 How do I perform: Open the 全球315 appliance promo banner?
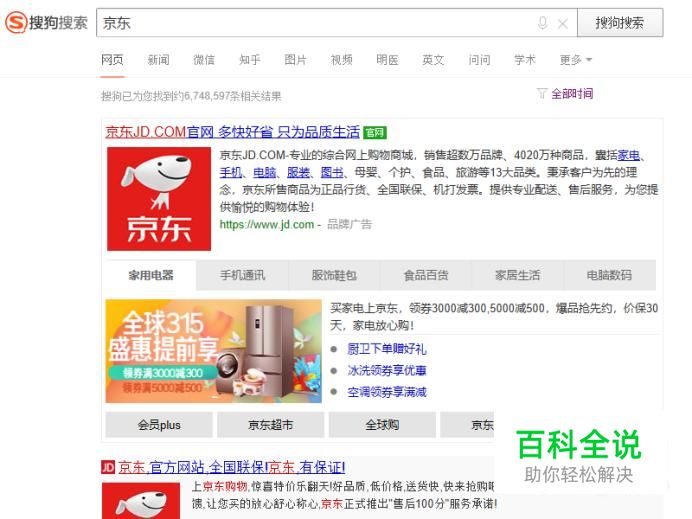(214, 351)
